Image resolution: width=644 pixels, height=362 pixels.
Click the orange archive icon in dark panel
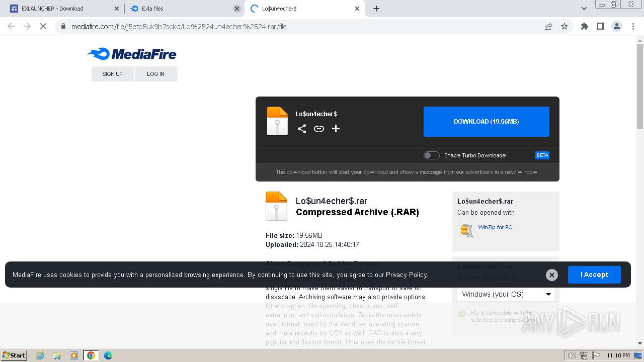click(x=277, y=121)
